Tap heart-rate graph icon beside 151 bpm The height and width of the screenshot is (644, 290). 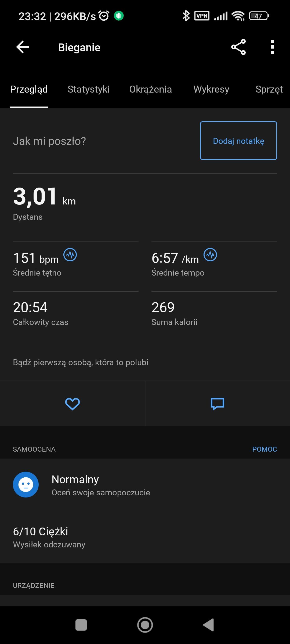point(70,255)
